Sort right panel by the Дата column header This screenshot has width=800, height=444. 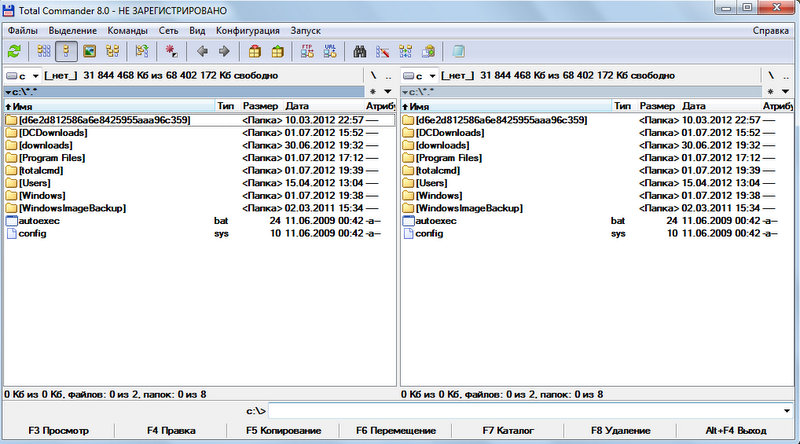pos(719,106)
